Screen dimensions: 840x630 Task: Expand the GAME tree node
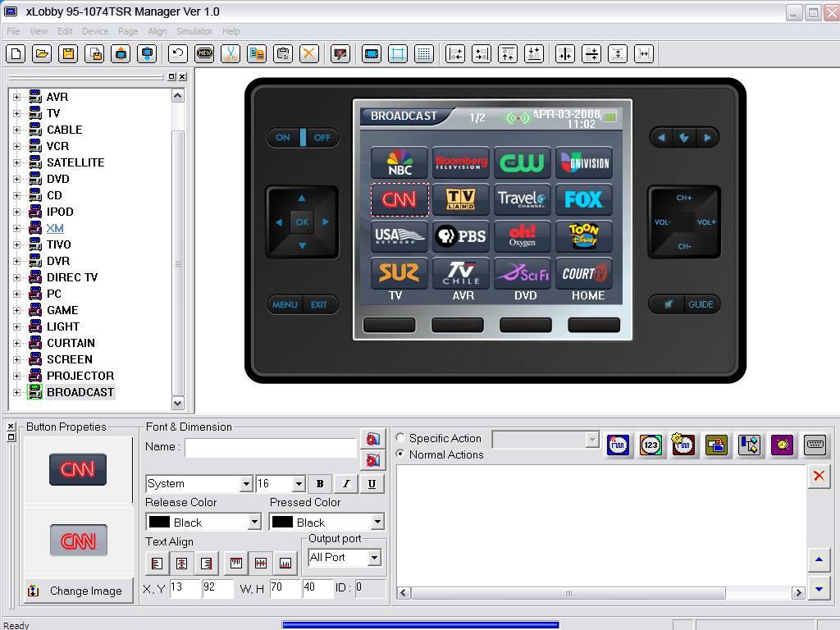click(x=16, y=311)
